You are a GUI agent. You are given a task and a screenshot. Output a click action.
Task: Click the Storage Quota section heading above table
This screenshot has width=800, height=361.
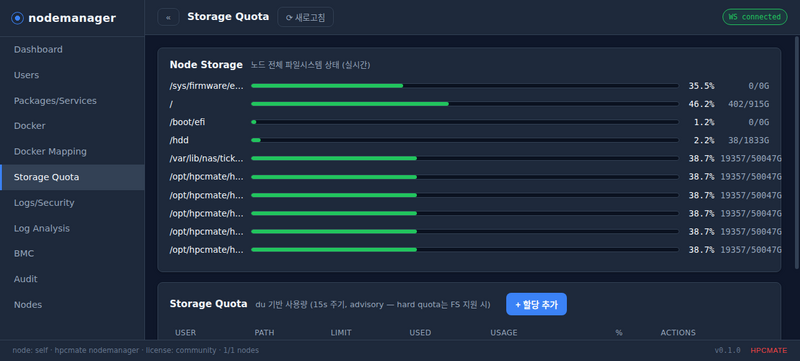pyautogui.click(x=209, y=304)
